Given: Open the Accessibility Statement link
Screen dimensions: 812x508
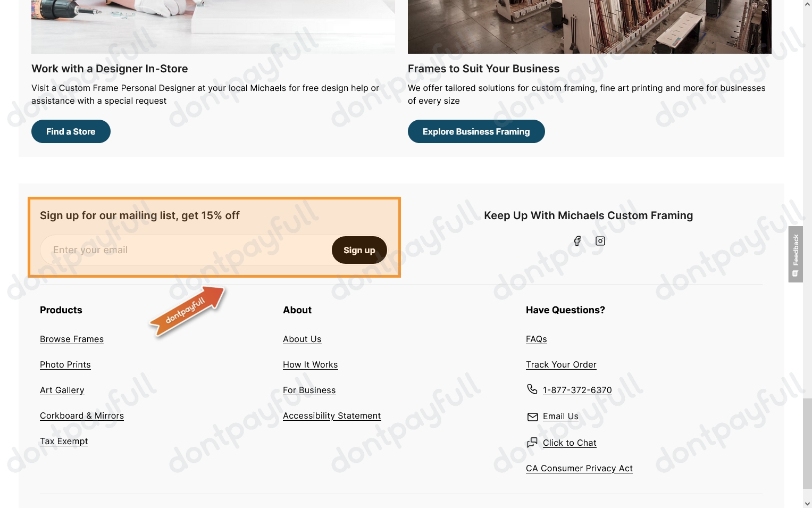Looking at the screenshot, I should (x=332, y=416).
